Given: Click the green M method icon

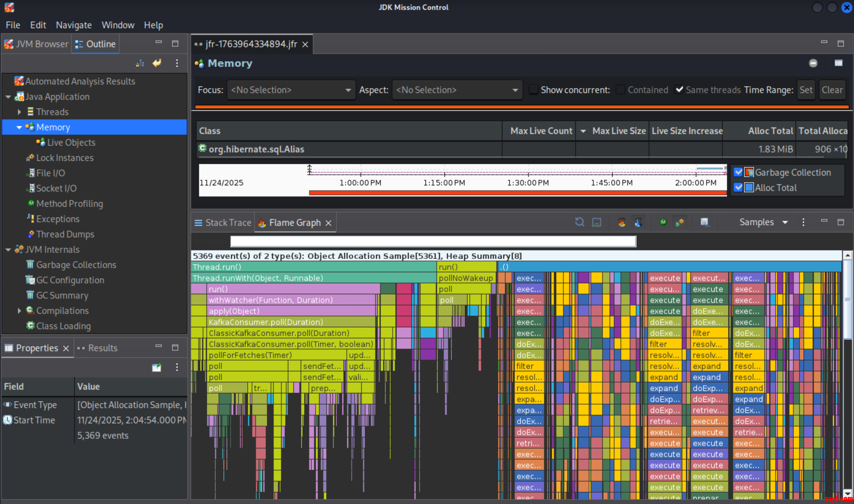Looking at the screenshot, I should (x=663, y=222).
